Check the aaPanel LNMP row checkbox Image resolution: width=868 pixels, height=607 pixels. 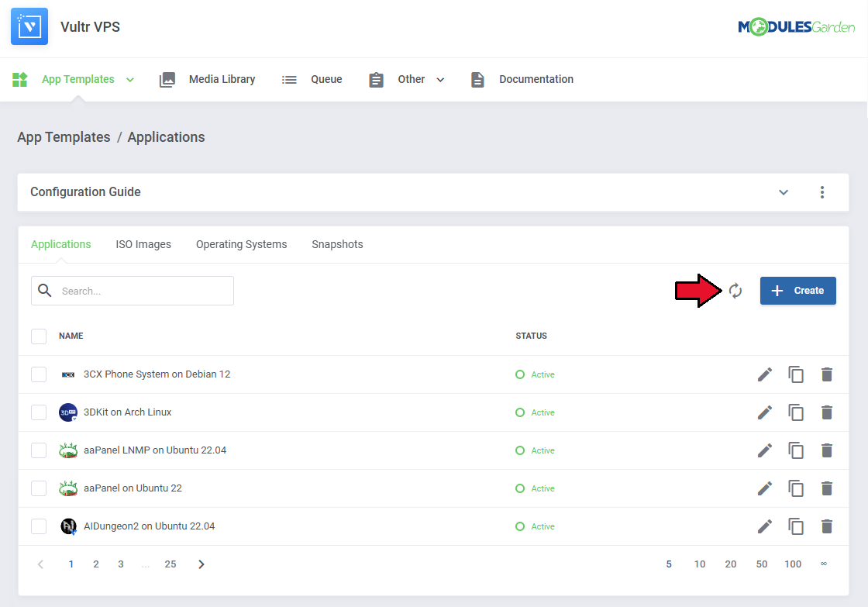39,450
